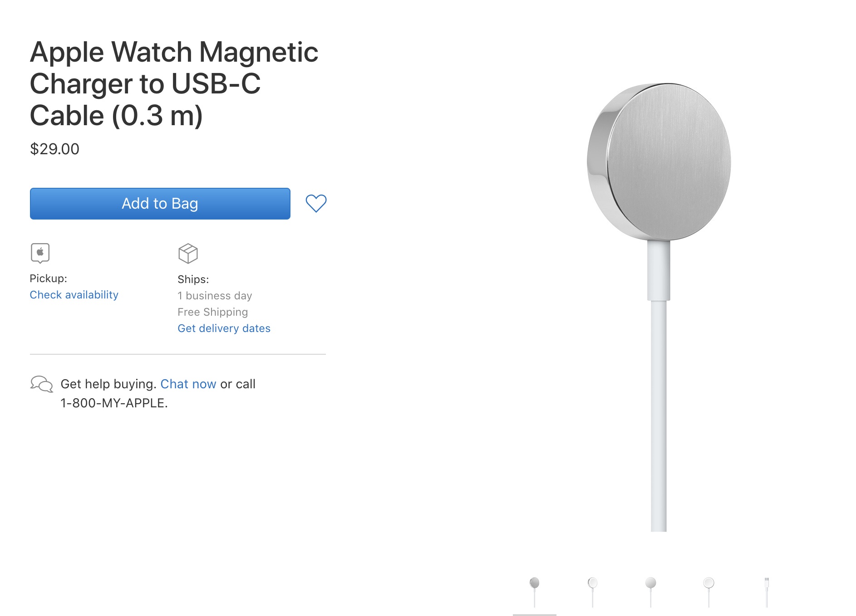
Task: Click the Apple Store pickup icon
Action: click(40, 253)
